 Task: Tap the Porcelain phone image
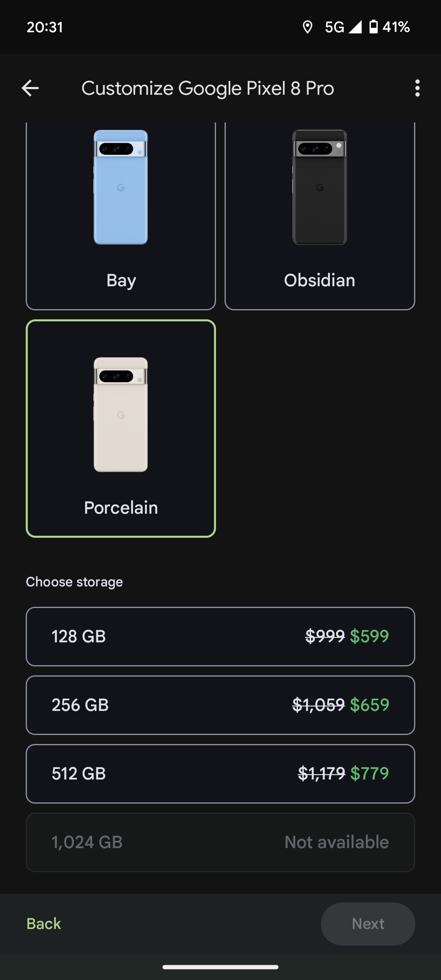coord(121,414)
